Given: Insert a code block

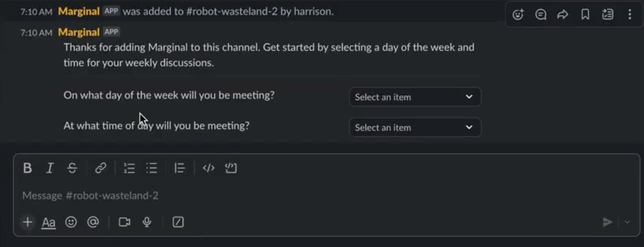Looking at the screenshot, I should click(x=231, y=168).
